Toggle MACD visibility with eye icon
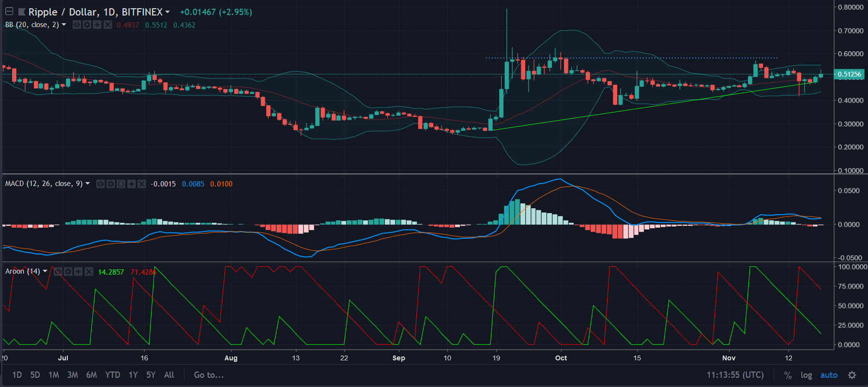Viewport: 868px width, 387px height. [x=100, y=184]
